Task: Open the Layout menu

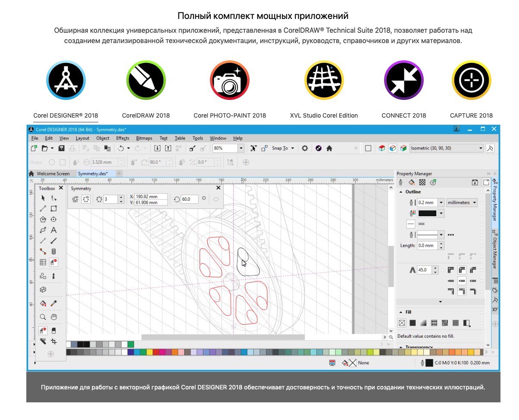Action: click(x=82, y=138)
